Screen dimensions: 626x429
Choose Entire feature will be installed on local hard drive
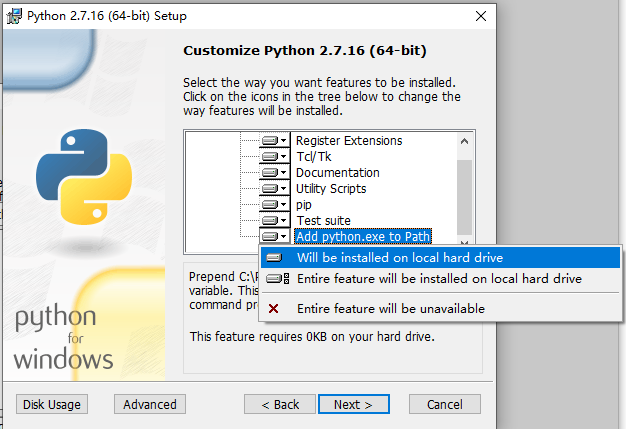coord(440,279)
